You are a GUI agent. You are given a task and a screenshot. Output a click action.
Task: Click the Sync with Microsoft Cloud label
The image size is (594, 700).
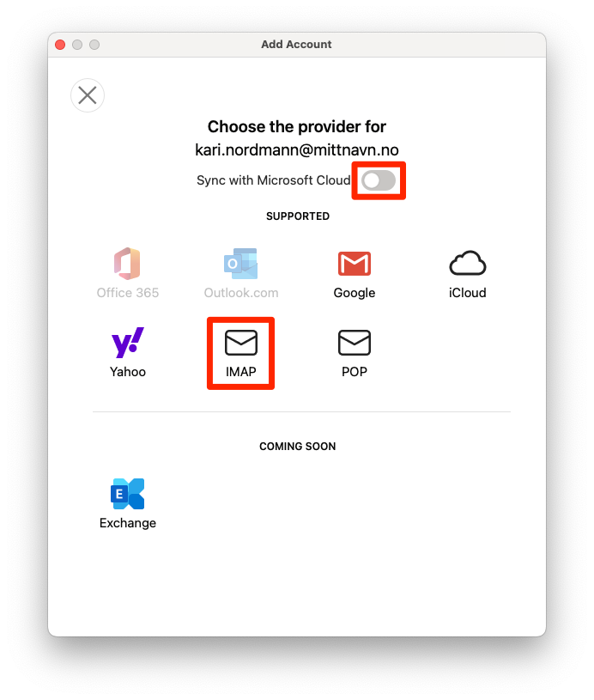point(274,180)
